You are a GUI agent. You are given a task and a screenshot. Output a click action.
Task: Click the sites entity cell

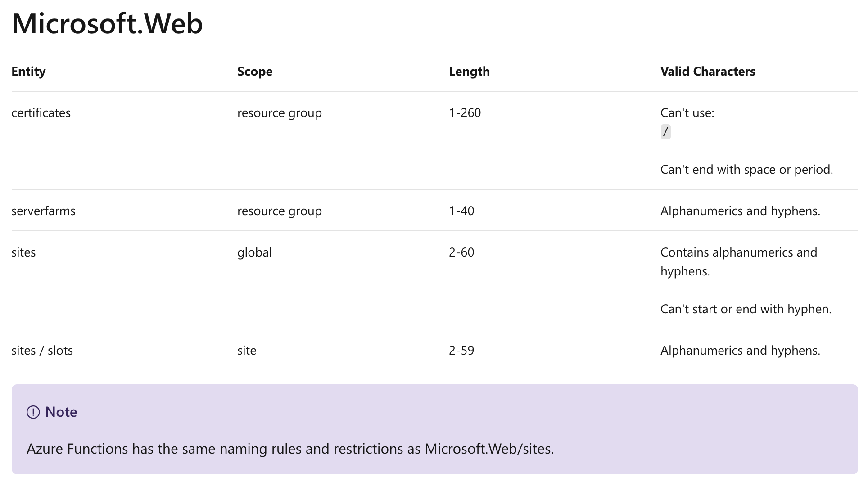(23, 252)
